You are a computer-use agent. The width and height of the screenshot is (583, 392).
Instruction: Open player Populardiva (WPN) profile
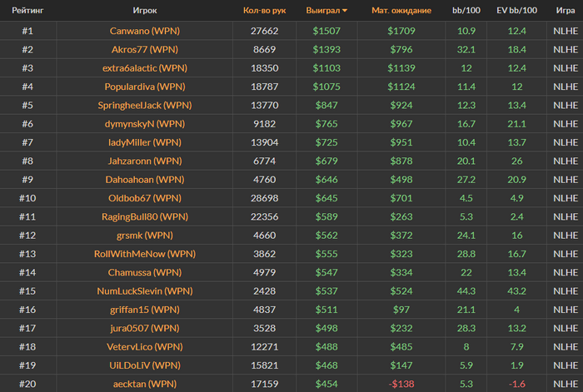[145, 87]
